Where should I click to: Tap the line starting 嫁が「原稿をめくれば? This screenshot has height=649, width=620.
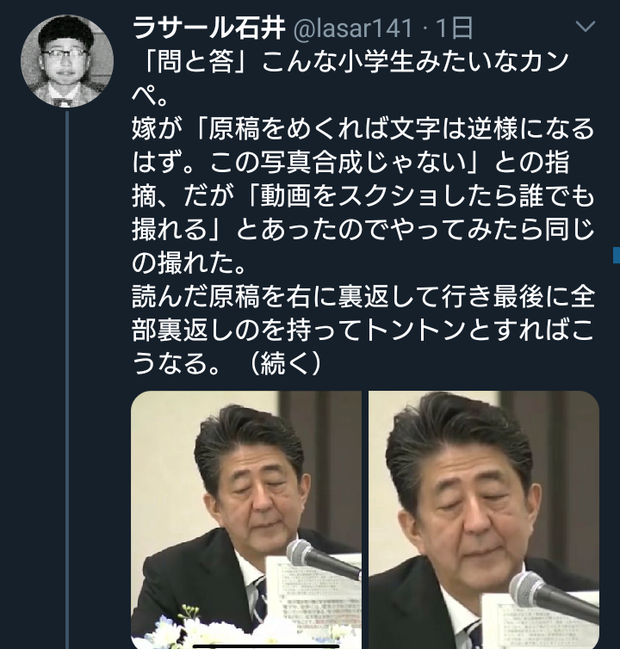tap(363, 128)
